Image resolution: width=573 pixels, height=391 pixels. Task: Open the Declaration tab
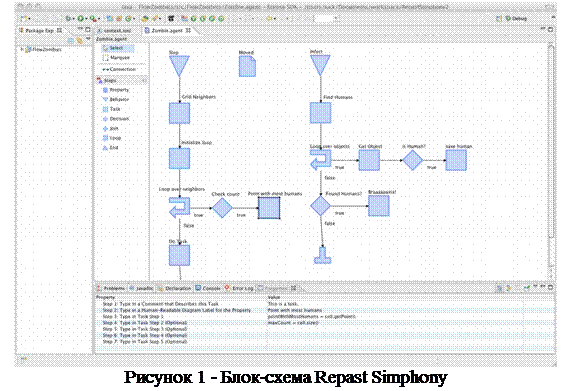tap(174, 288)
